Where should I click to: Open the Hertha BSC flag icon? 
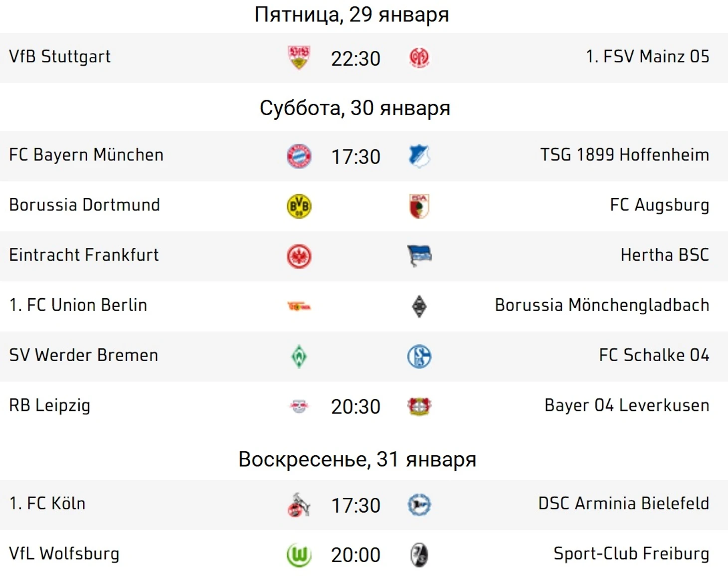coord(419,256)
